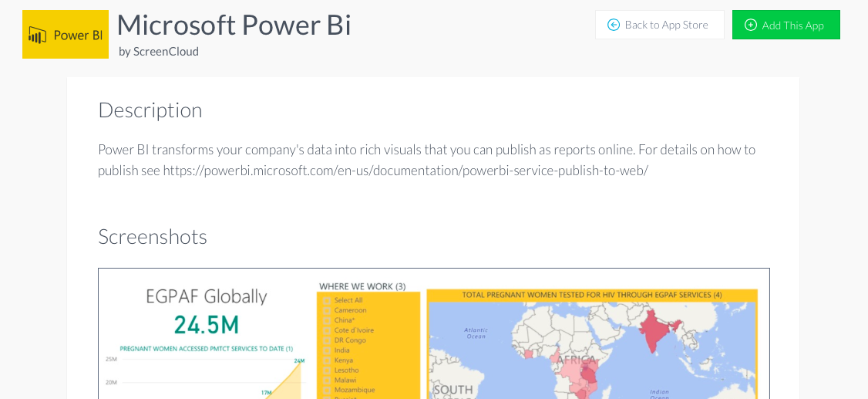Click the 24M data label on chart
868x399 pixels.
299,360
